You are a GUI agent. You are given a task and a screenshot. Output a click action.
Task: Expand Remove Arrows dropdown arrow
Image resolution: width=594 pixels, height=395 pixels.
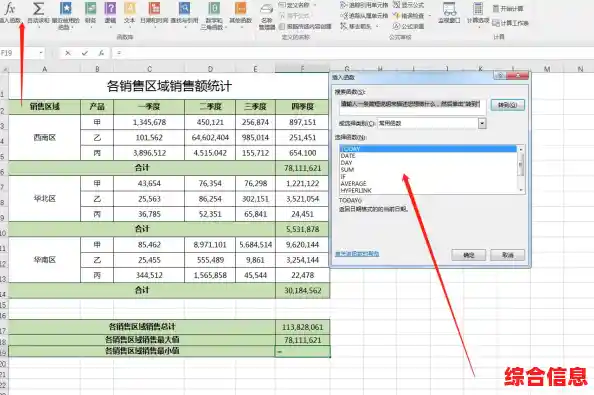pyautogui.click(x=377, y=26)
